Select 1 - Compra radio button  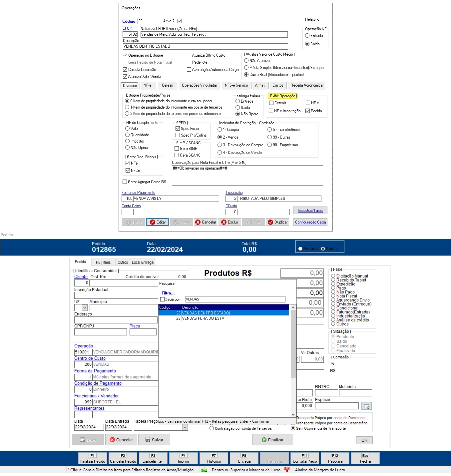coord(220,130)
